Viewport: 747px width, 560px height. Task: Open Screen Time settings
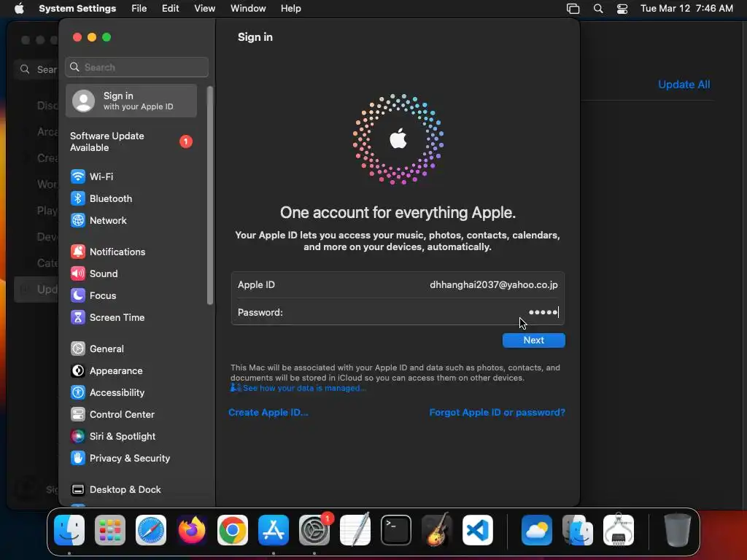coord(107,318)
